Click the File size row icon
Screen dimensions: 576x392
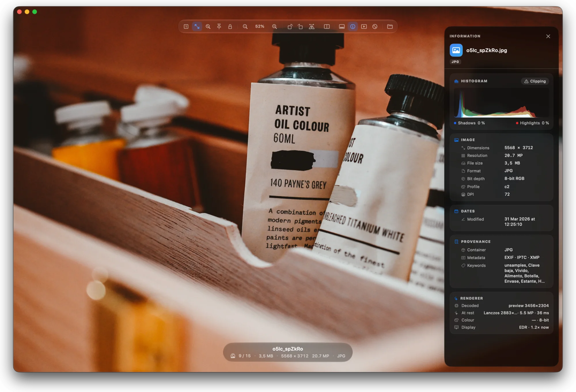(x=463, y=163)
